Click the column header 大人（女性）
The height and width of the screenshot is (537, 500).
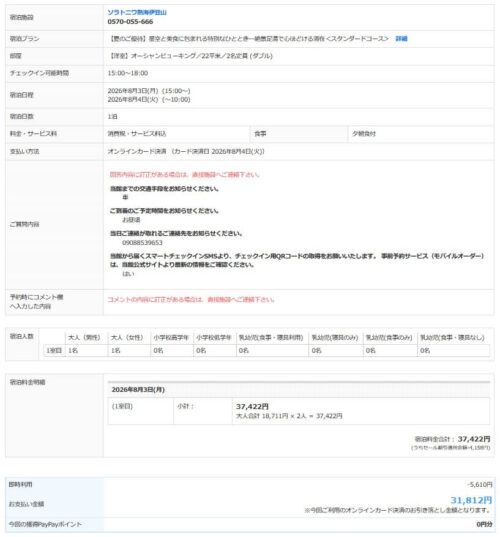tap(127, 338)
